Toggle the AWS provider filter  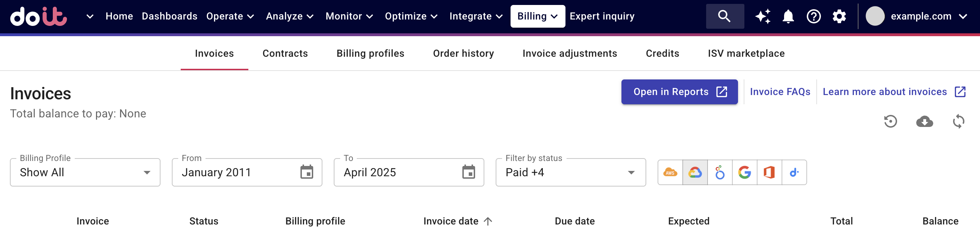tap(670, 172)
